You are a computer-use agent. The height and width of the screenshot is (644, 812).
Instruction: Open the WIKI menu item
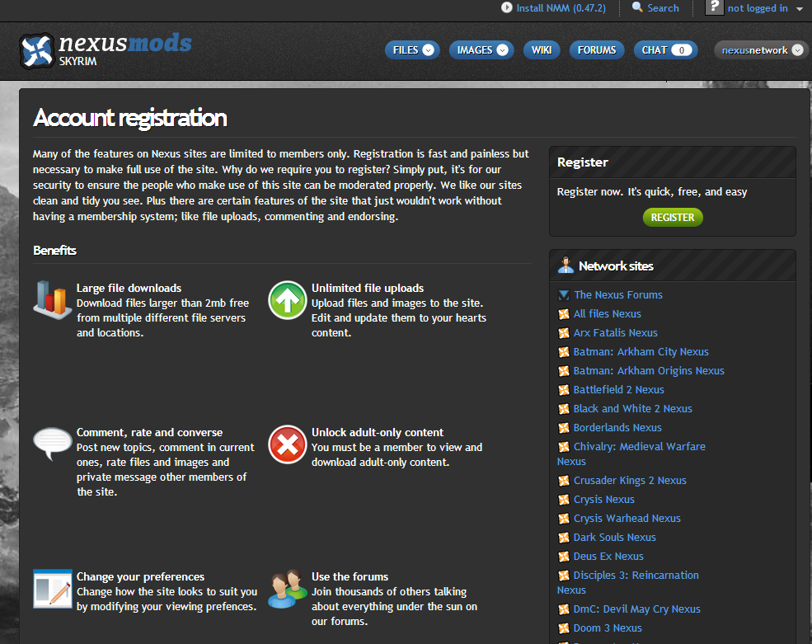[542, 49]
